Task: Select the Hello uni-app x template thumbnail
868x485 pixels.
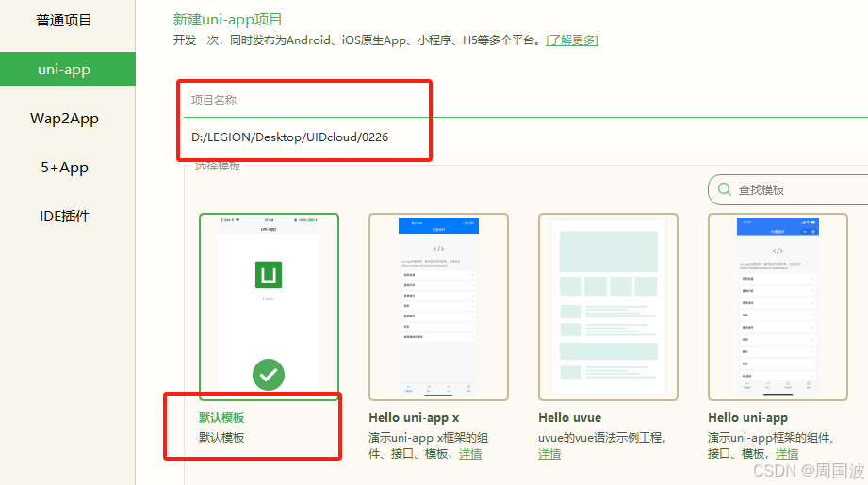Action: point(438,307)
